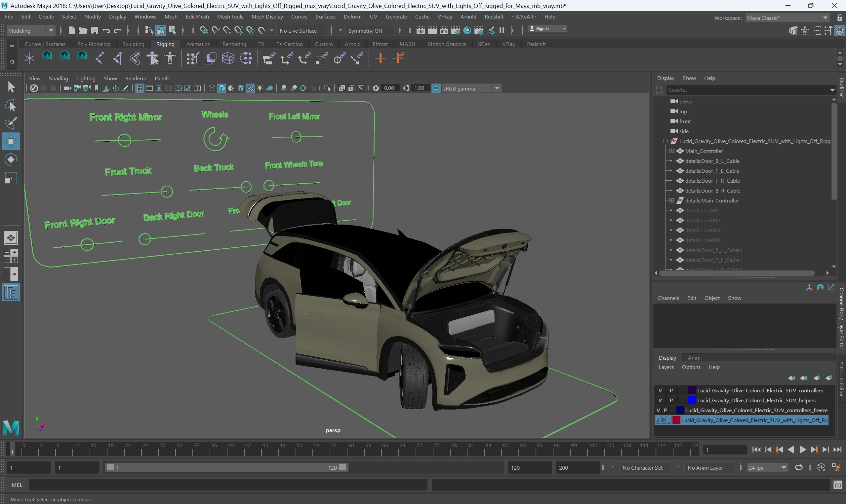Switch to the Anim layer tab
The image size is (846, 504).
[x=694, y=358]
